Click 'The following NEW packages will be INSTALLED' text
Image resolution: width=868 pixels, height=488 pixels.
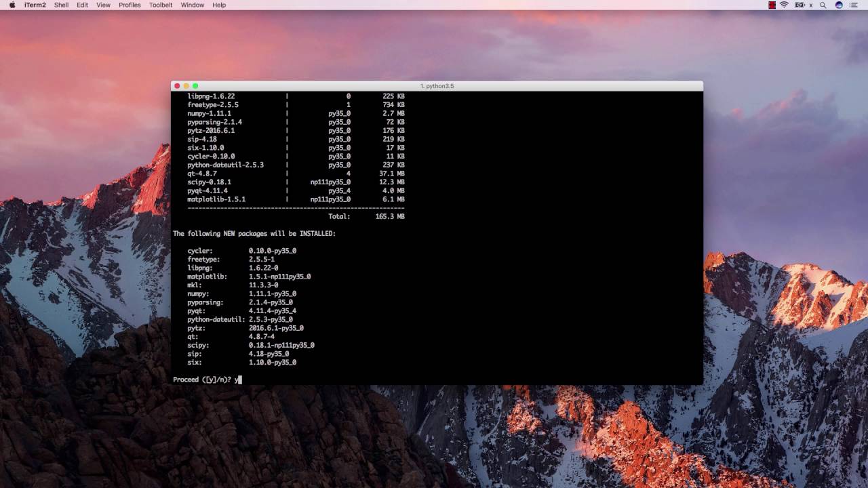click(254, 233)
